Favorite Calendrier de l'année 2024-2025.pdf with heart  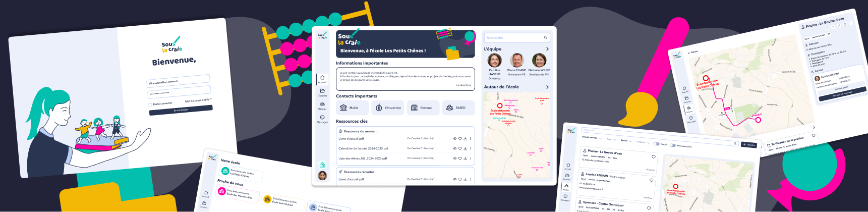pyautogui.click(x=460, y=148)
